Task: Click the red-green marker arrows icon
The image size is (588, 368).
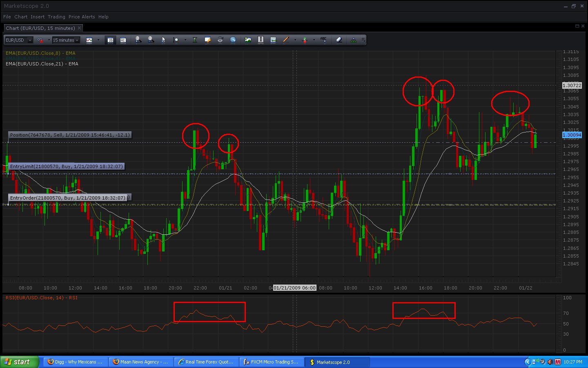Action: click(x=305, y=40)
